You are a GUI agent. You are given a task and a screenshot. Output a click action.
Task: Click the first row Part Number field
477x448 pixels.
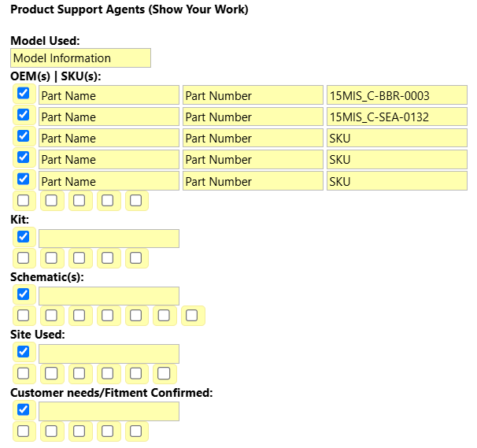tap(253, 95)
